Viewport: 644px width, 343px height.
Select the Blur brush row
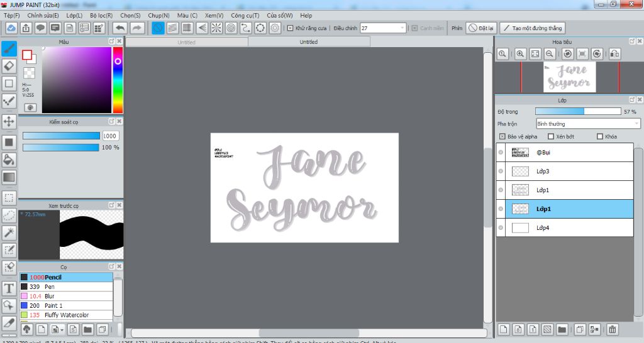(66, 297)
